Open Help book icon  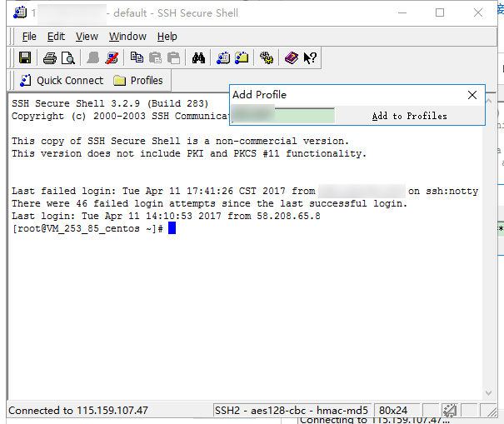(292, 58)
